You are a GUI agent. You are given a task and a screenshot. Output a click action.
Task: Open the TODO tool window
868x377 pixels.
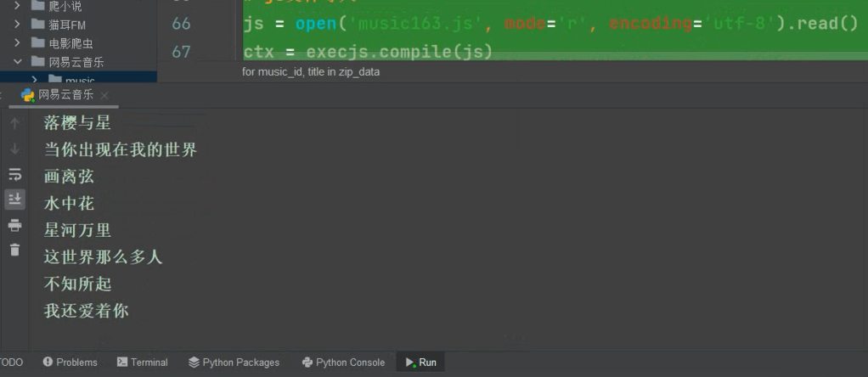coord(11,362)
